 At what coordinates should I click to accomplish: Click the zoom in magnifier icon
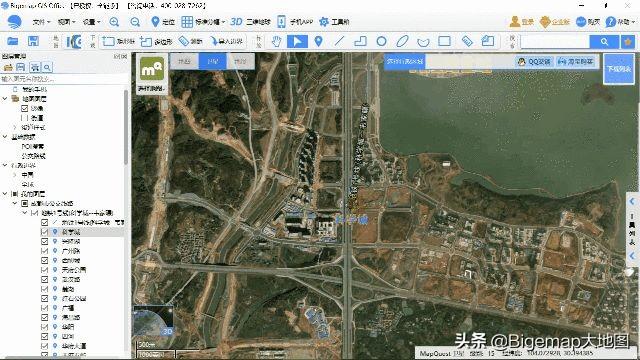(x=114, y=22)
